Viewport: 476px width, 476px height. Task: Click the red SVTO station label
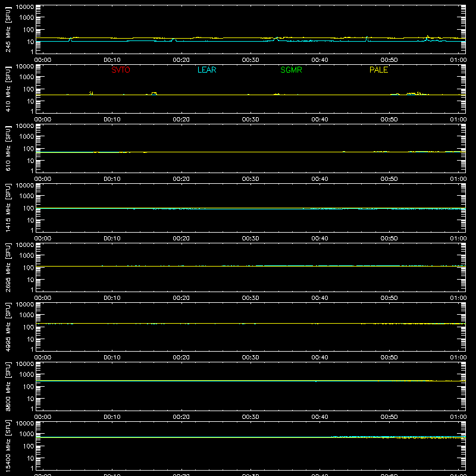[x=121, y=70]
